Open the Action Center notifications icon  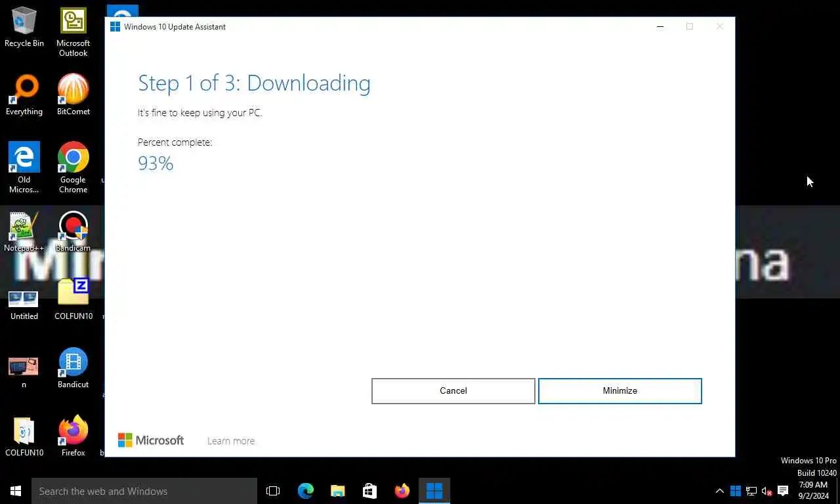click(x=782, y=491)
